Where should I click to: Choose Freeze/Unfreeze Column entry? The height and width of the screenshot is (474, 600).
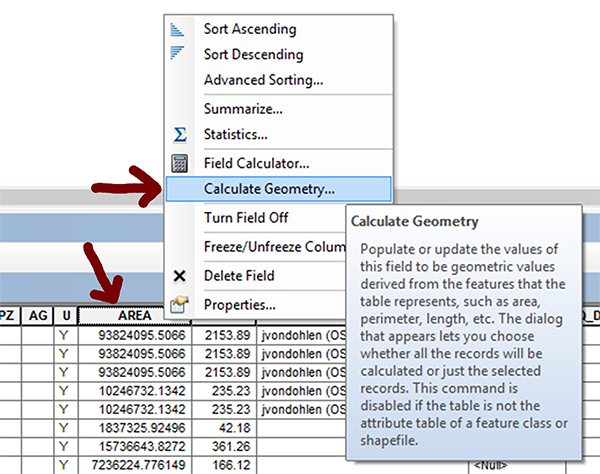274,247
